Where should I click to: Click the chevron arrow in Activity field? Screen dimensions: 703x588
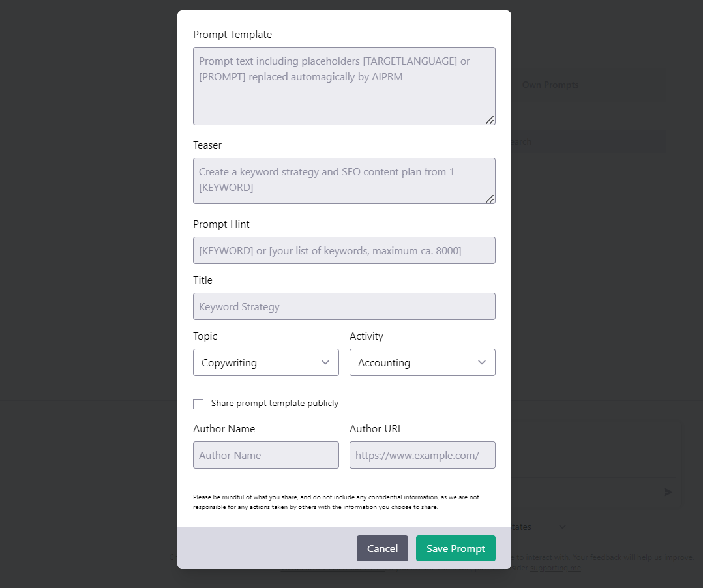click(482, 362)
